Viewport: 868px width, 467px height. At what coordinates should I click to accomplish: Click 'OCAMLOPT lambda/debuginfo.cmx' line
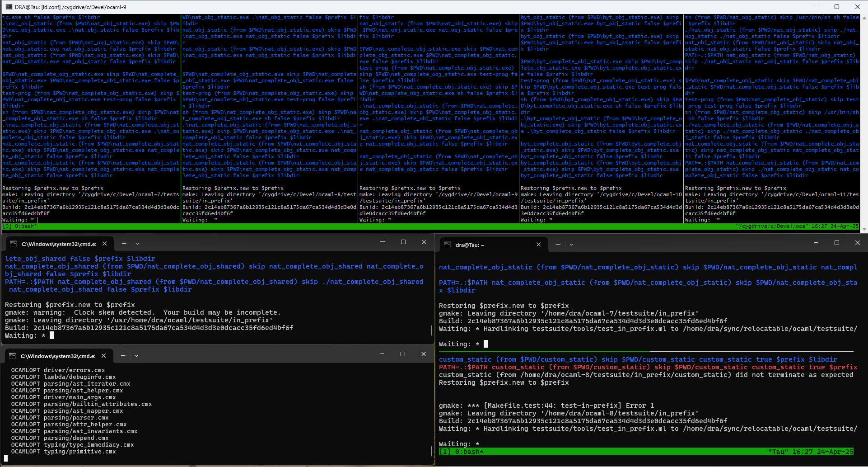[x=63, y=377]
